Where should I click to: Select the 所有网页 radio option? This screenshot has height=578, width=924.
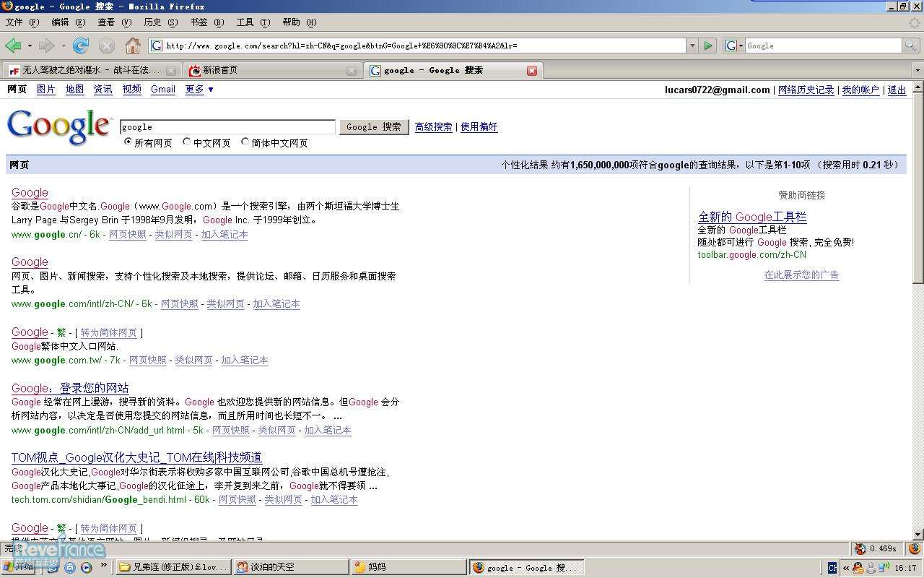click(128, 142)
